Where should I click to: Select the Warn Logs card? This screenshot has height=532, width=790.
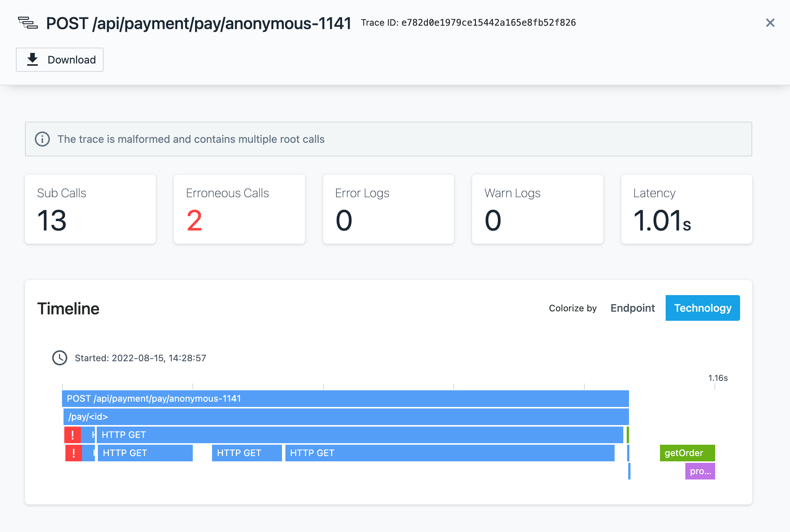(x=538, y=209)
